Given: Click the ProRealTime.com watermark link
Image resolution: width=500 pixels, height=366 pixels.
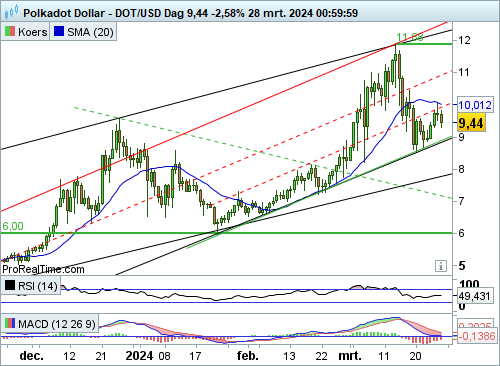Looking at the screenshot, I should [x=43, y=269].
